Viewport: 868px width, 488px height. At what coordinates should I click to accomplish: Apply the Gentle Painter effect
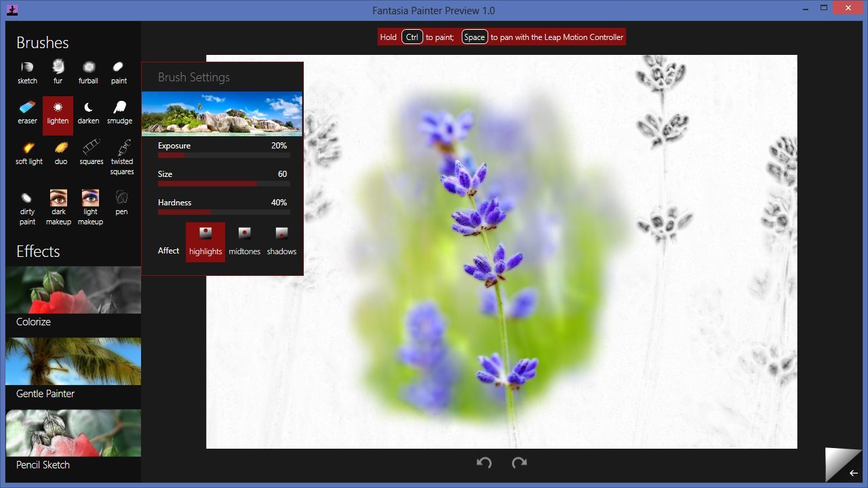point(73,370)
